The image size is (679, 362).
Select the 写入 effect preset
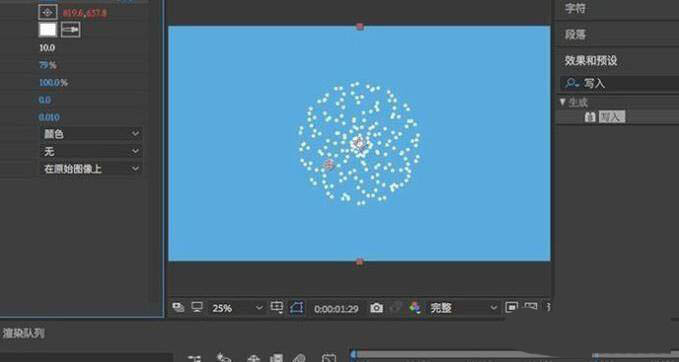611,116
